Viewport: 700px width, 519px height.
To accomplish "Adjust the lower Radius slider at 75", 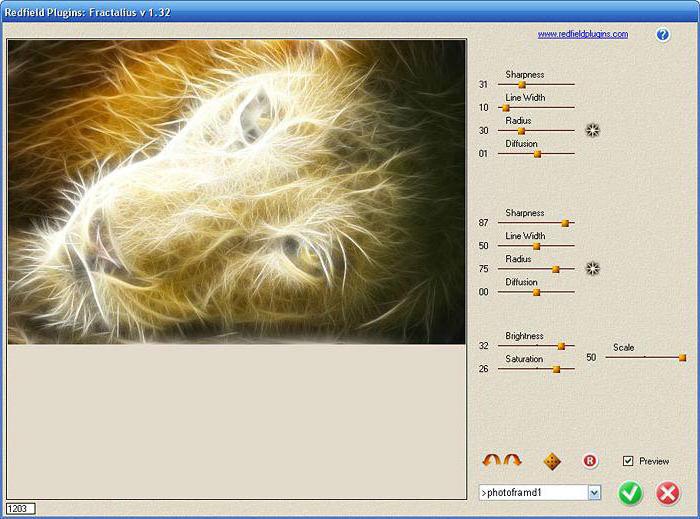I will 555,269.
